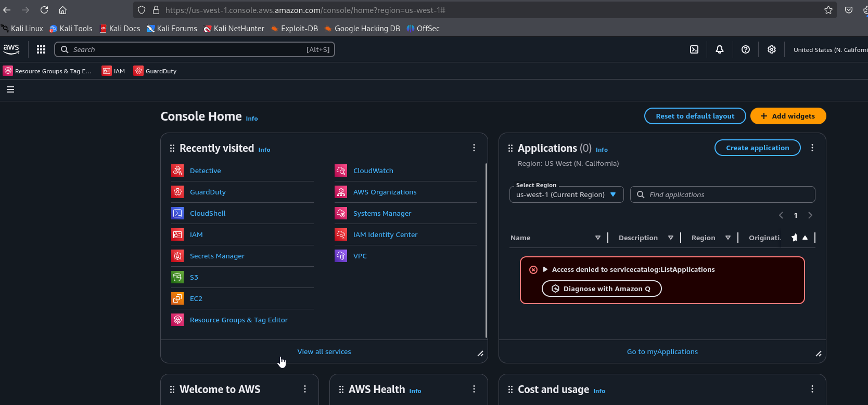Image resolution: width=868 pixels, height=405 pixels.
Task: Click Diagnose with Amazon Q button
Action: click(x=602, y=289)
